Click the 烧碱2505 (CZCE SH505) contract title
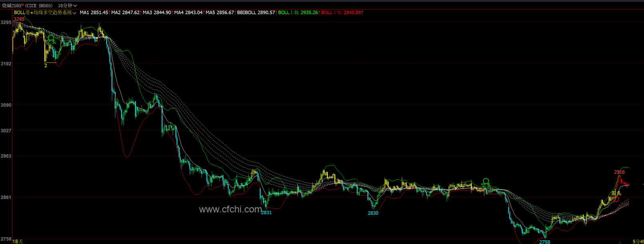 click(27, 6)
